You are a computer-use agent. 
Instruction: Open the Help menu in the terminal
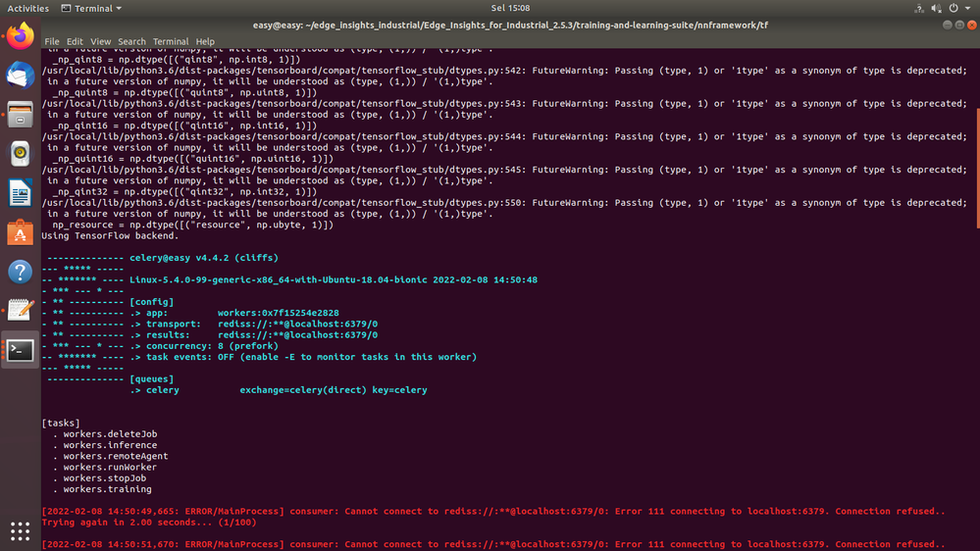coord(205,42)
